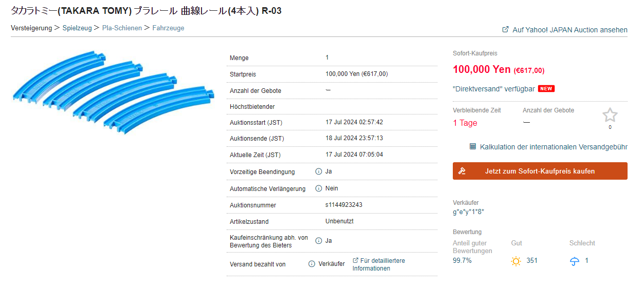This screenshot has width=644, height=288.
Task: Click 99.7% good rating percentage
Action: point(462,261)
